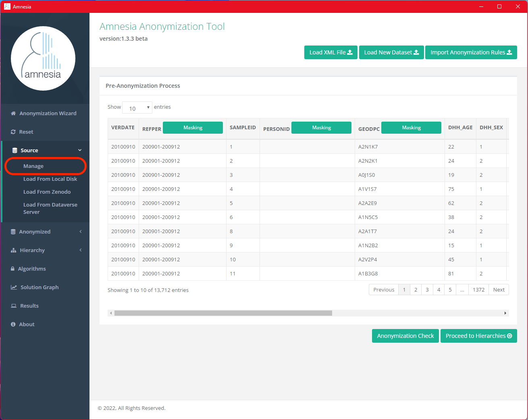Screen dimensions: 528x420
Task: Click arrow icon on Proceed to Hierarchies
Action: click(x=509, y=336)
